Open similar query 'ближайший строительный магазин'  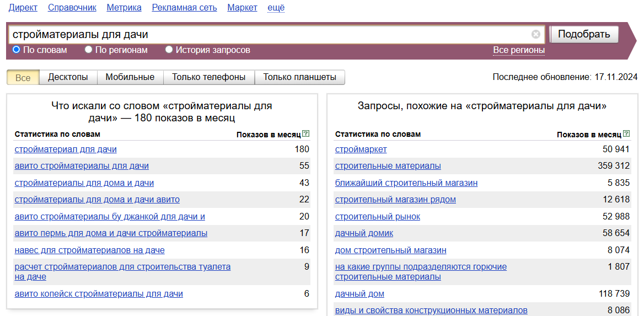click(406, 183)
